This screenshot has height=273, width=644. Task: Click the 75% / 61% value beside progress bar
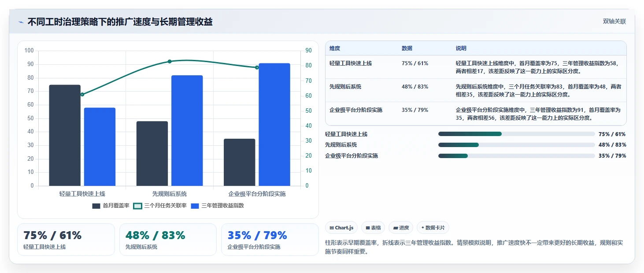[x=612, y=134]
